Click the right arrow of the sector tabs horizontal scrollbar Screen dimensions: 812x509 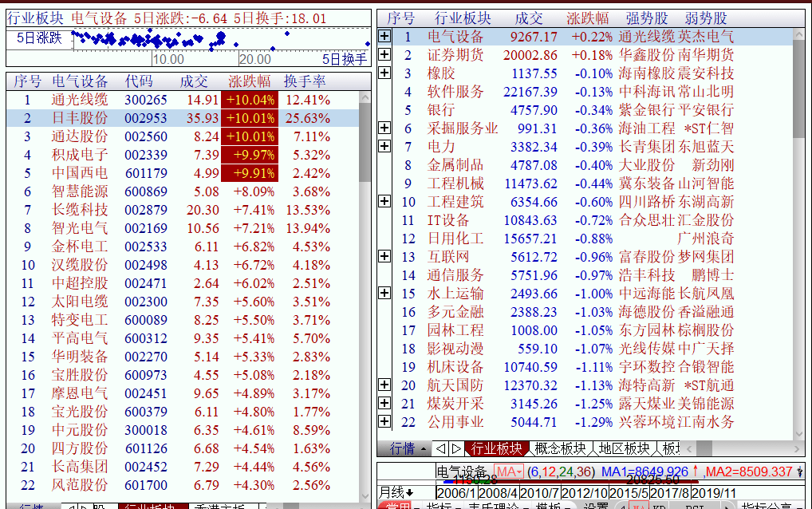click(x=797, y=448)
